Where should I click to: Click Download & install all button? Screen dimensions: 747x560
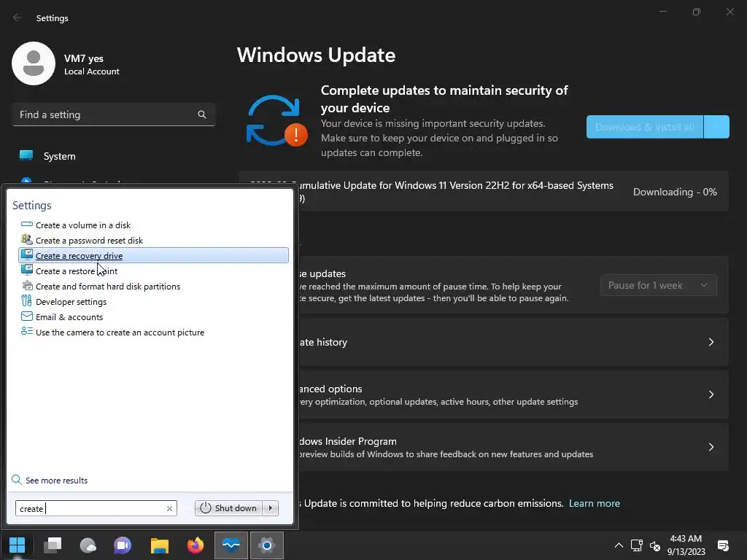click(645, 127)
